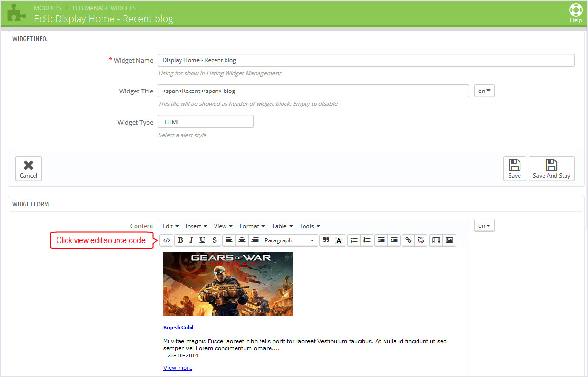Open the Brijesh Gohil author link
This screenshot has height=377, width=588.
pos(178,327)
